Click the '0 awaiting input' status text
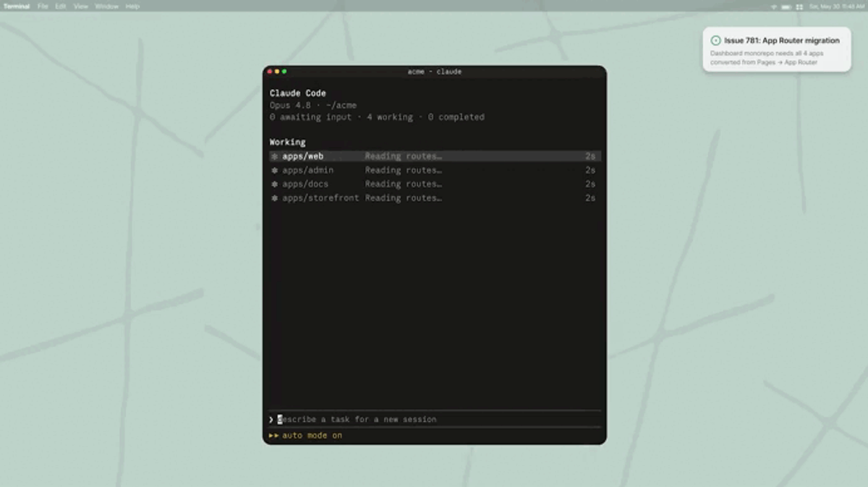Viewport: 868px width, 487px height. (x=311, y=117)
